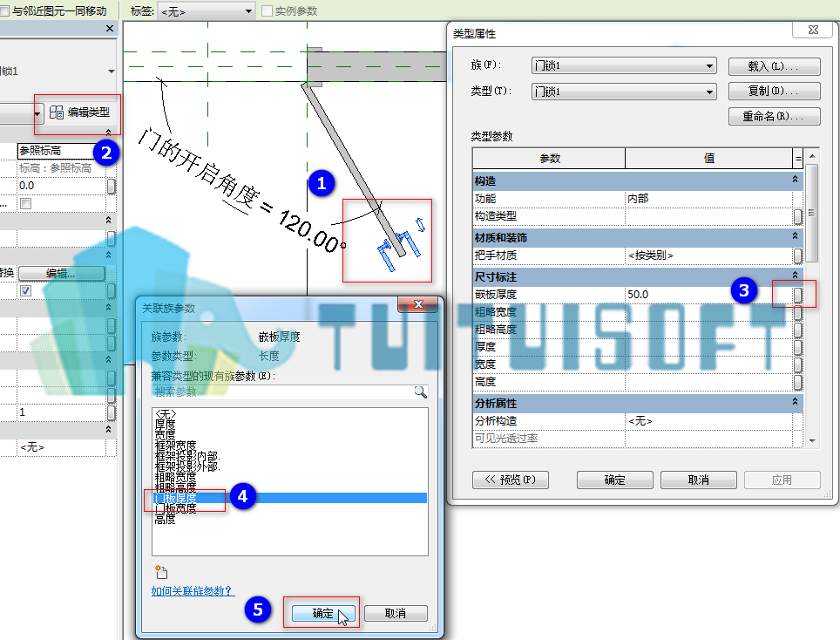
Task: Click the 0.0 offset value field
Action: [60, 186]
